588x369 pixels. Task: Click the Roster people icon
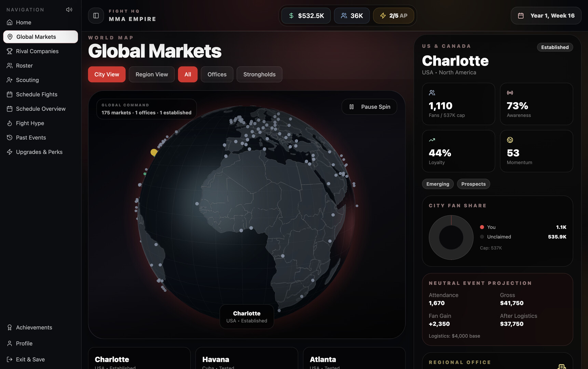[10, 66]
